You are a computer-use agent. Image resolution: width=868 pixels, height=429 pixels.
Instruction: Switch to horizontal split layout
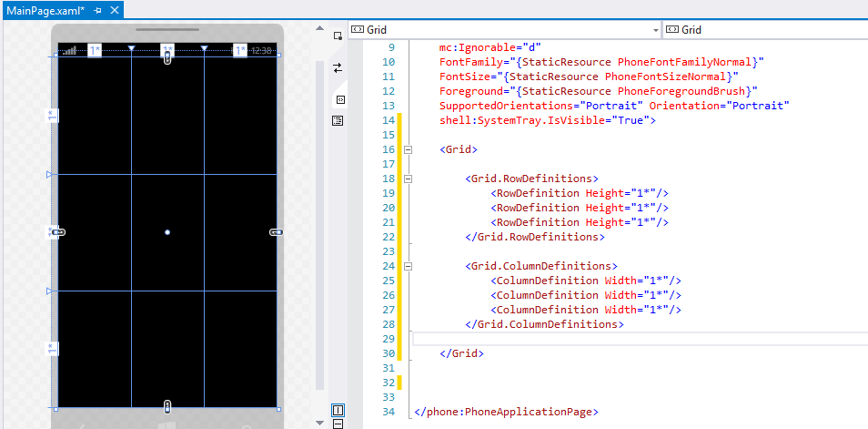pos(338,424)
